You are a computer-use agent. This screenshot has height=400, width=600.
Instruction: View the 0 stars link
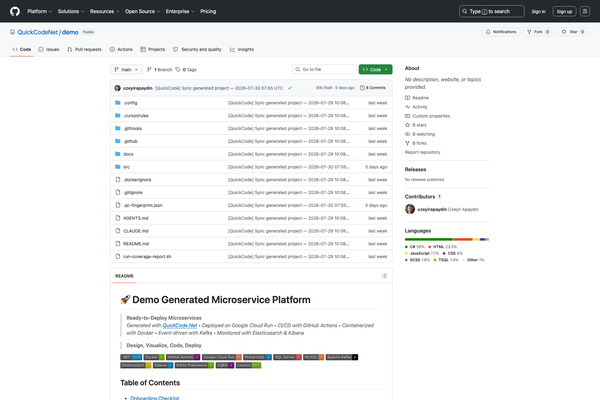[x=416, y=125]
